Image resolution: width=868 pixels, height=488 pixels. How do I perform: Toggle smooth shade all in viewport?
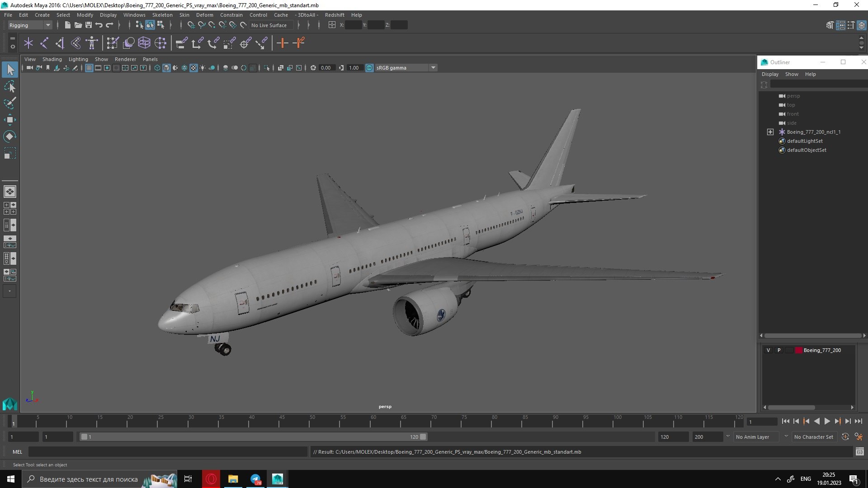pos(166,68)
